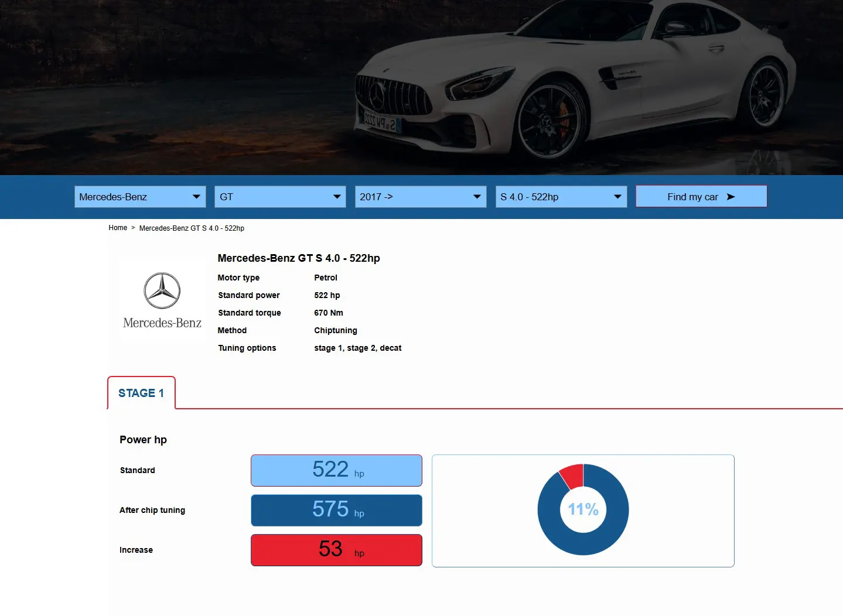
Task: Open the model dropdown showing GT
Action: pos(275,197)
